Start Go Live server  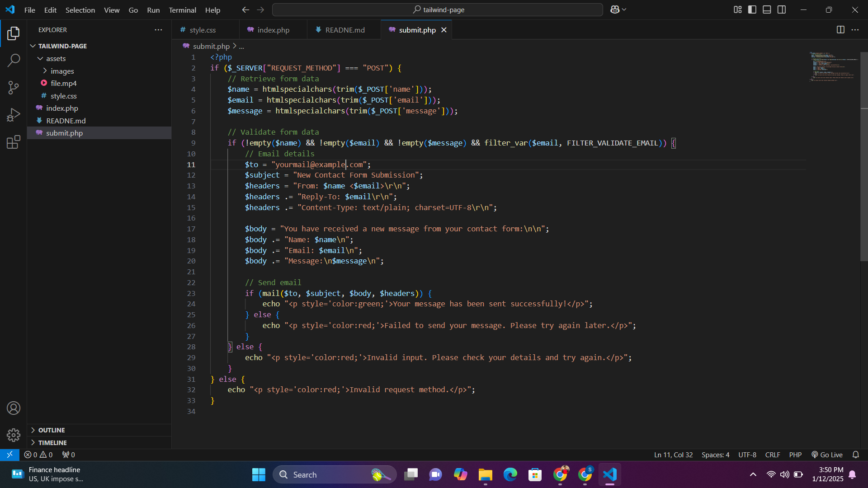coord(827,455)
